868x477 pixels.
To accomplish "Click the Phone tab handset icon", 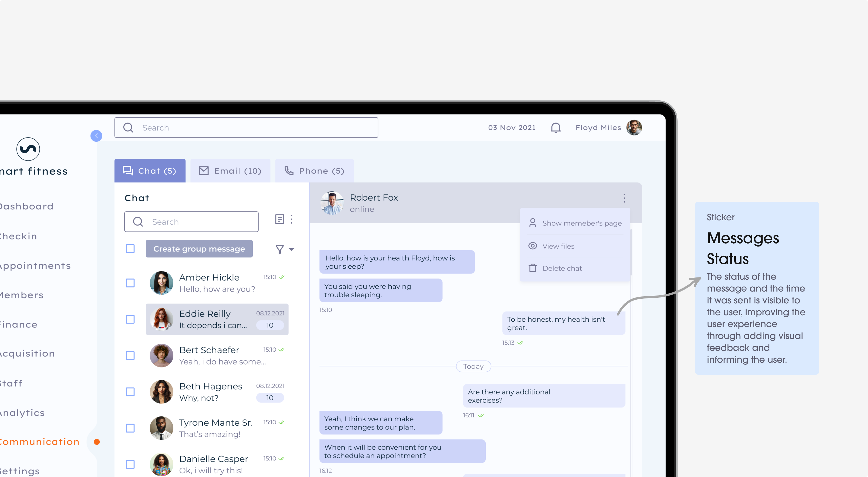I will tap(289, 170).
